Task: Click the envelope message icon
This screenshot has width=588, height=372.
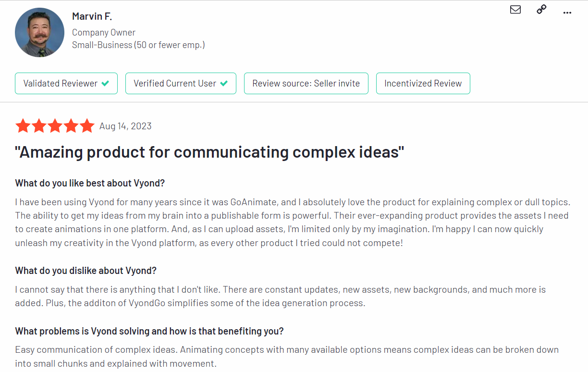Action: pyautogui.click(x=515, y=10)
